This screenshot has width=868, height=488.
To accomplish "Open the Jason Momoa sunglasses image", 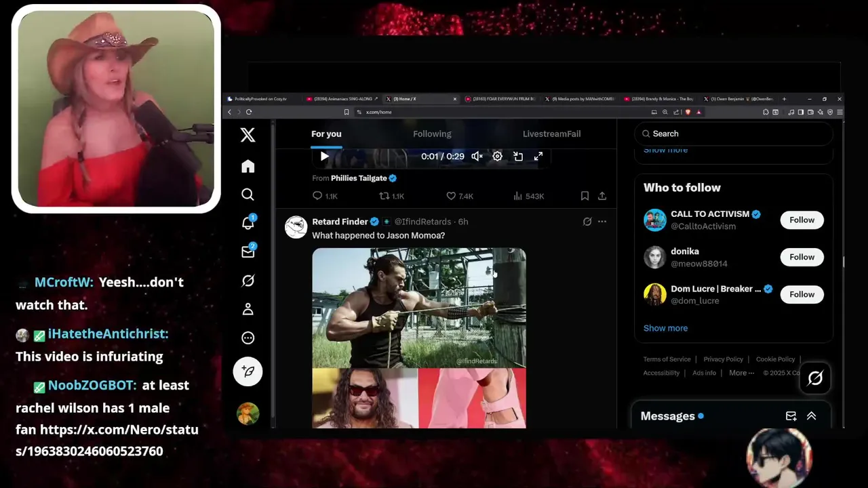I will pos(365,399).
